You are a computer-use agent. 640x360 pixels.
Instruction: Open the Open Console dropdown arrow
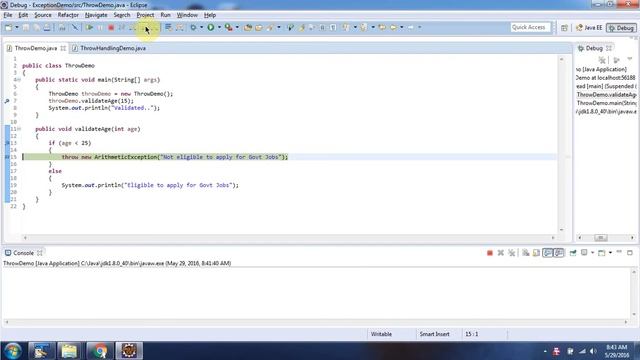[x=610, y=253]
